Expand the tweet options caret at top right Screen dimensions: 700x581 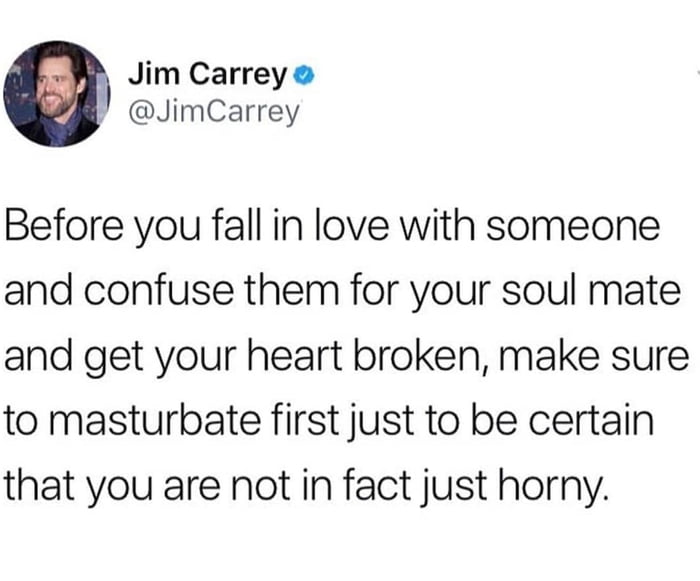(x=697, y=71)
